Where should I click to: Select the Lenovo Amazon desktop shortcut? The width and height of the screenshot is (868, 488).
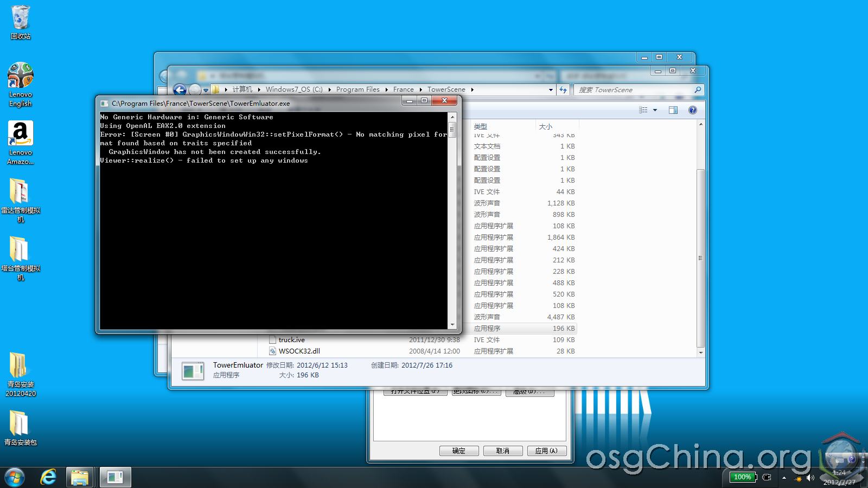(21, 143)
